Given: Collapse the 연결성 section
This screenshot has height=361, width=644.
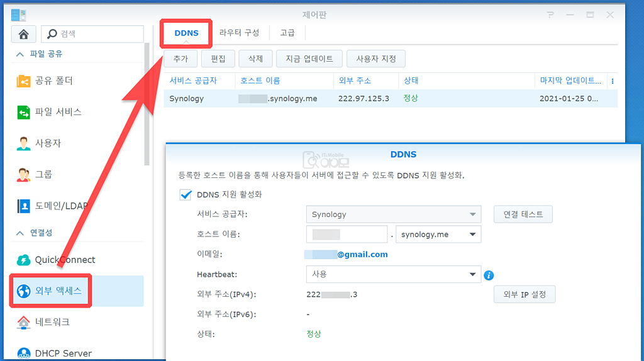Looking at the screenshot, I should point(19,233).
